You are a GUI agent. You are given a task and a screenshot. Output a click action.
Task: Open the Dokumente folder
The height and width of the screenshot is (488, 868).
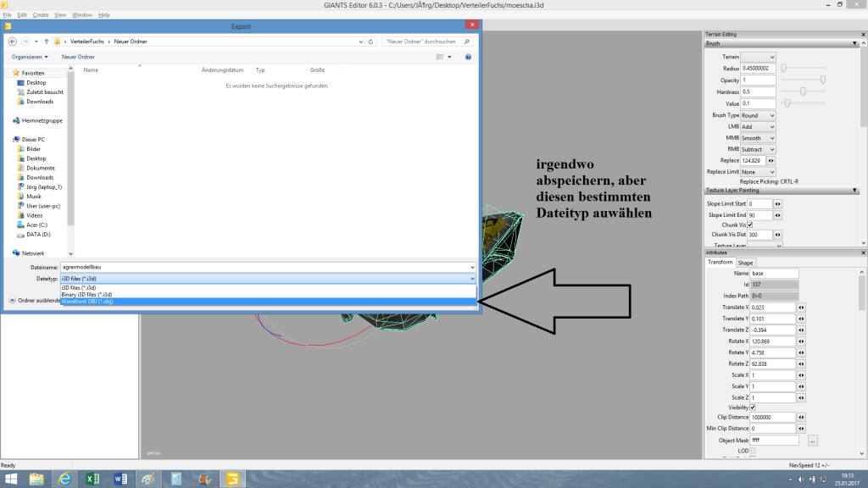coord(41,168)
